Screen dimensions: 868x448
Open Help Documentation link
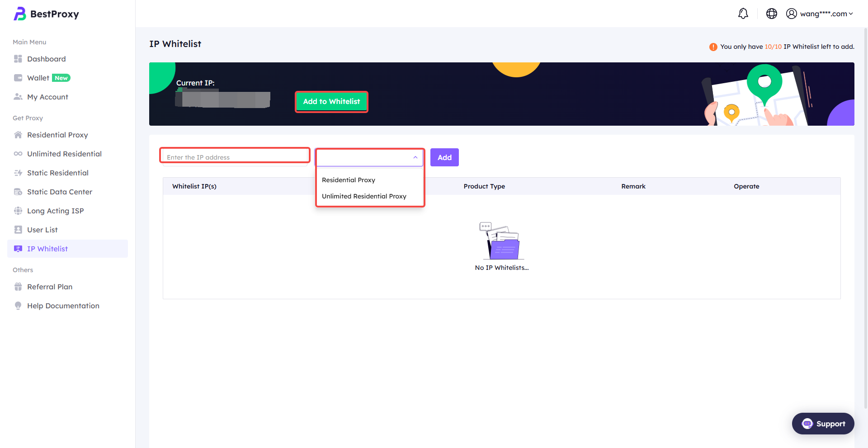click(x=68, y=306)
